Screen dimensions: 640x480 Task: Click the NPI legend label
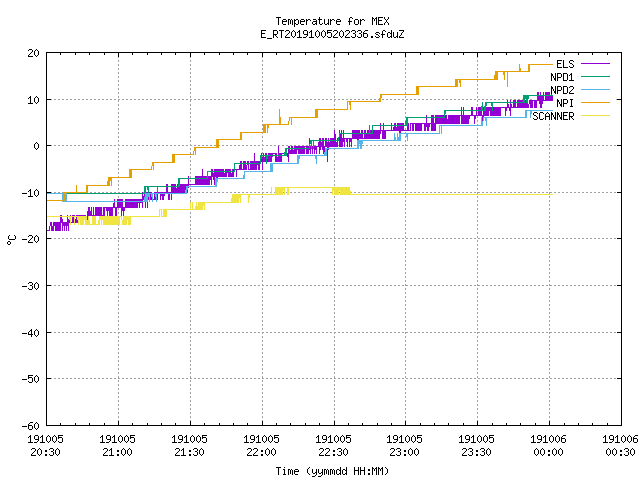(x=565, y=103)
